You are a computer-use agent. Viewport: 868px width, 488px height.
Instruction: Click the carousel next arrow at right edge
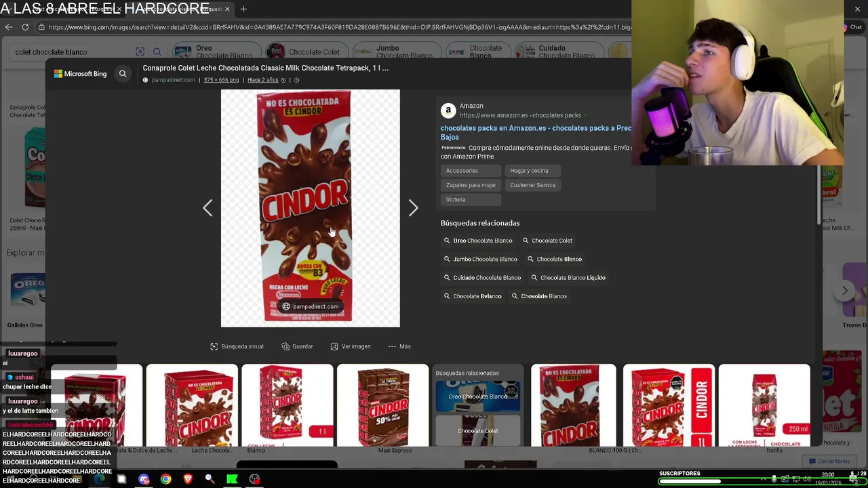click(844, 291)
